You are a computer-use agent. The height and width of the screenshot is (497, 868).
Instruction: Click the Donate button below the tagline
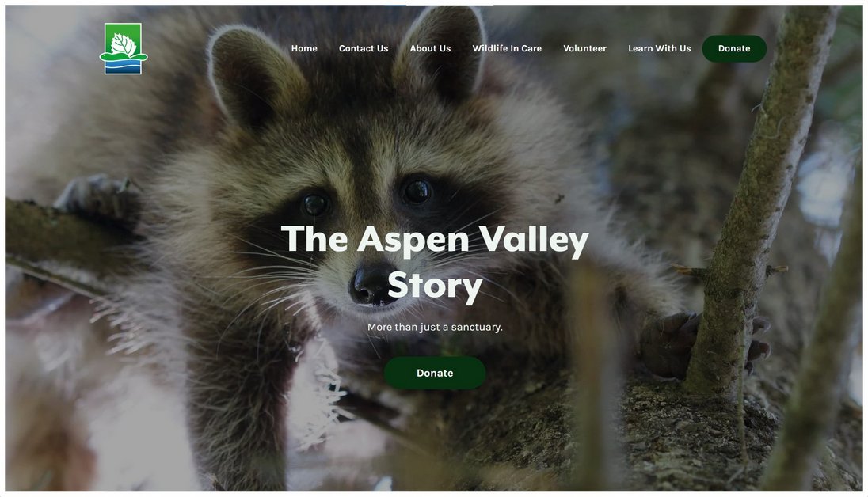(435, 373)
